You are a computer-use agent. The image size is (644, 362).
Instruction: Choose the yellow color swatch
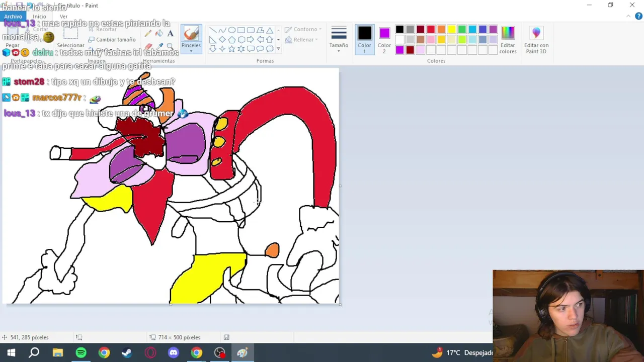point(452,30)
